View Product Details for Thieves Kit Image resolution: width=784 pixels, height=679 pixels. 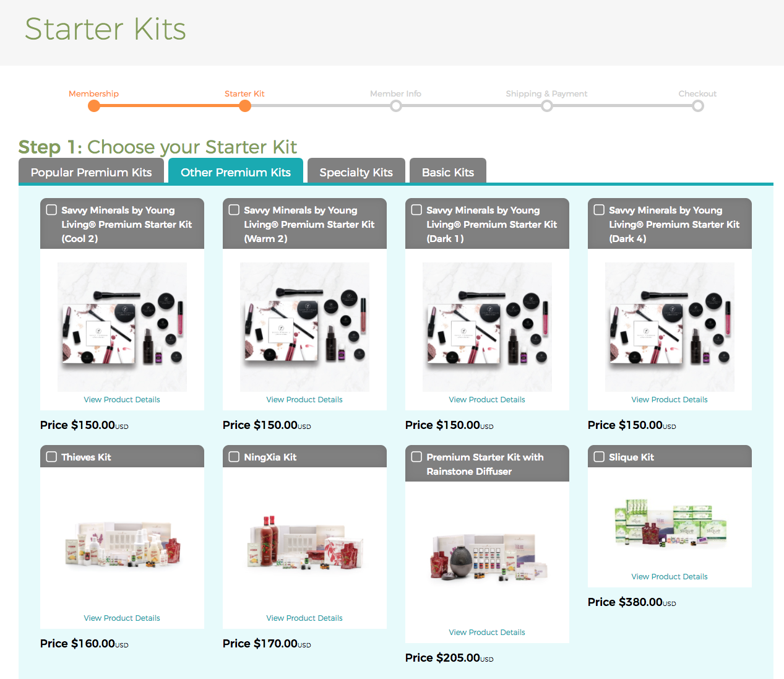click(122, 618)
